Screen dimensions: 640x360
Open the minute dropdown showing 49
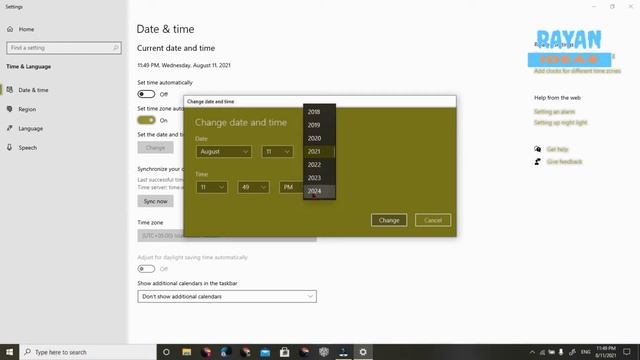[253, 187]
